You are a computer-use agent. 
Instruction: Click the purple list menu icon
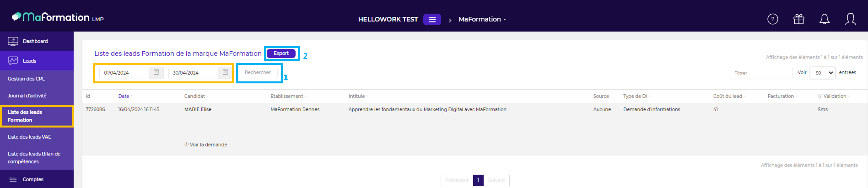point(432,20)
